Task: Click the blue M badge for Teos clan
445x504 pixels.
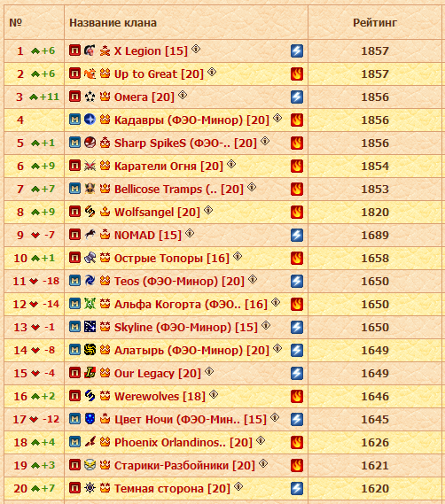Action: (74, 281)
